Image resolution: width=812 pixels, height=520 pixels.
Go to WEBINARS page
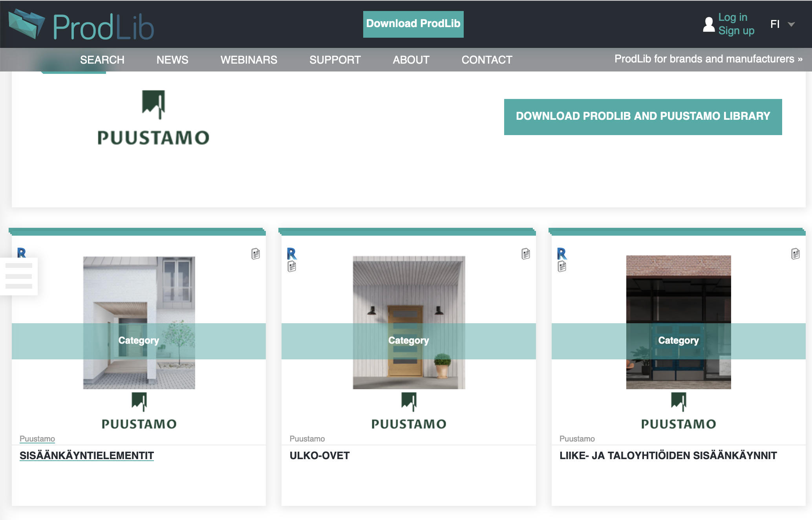coord(249,60)
